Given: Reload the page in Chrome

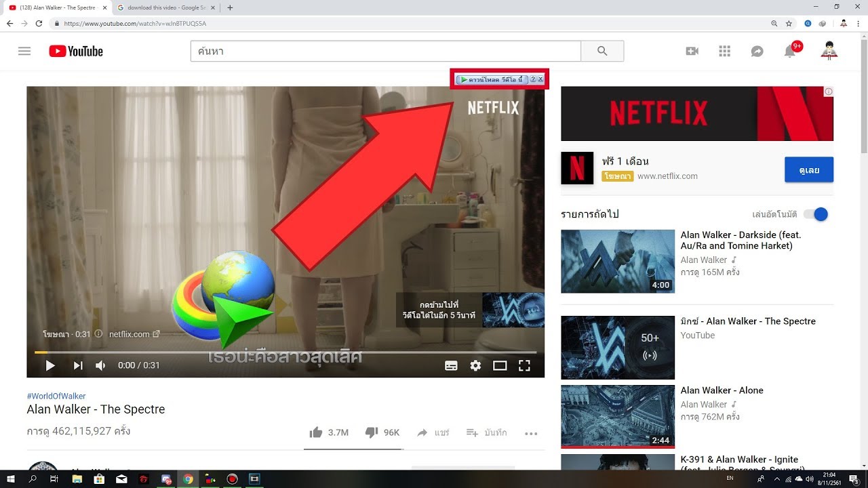Looking at the screenshot, I should point(39,23).
